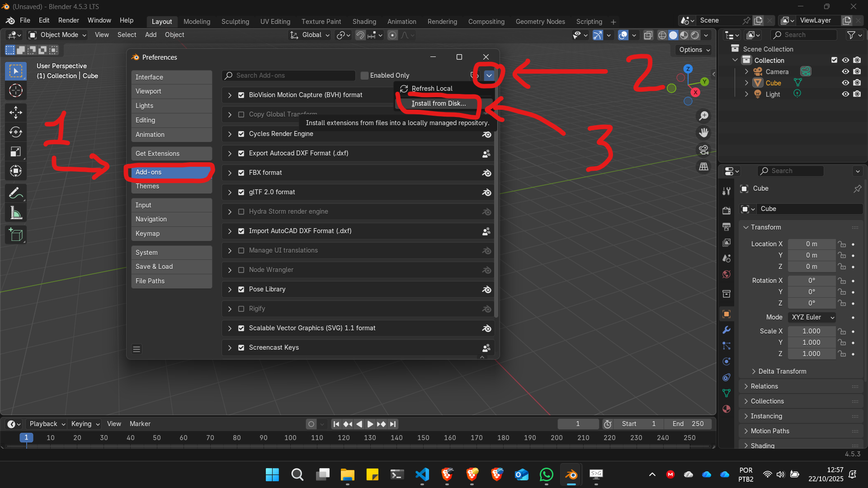The image size is (868, 488).
Task: Click the Search Add-ons field
Action: 289,75
